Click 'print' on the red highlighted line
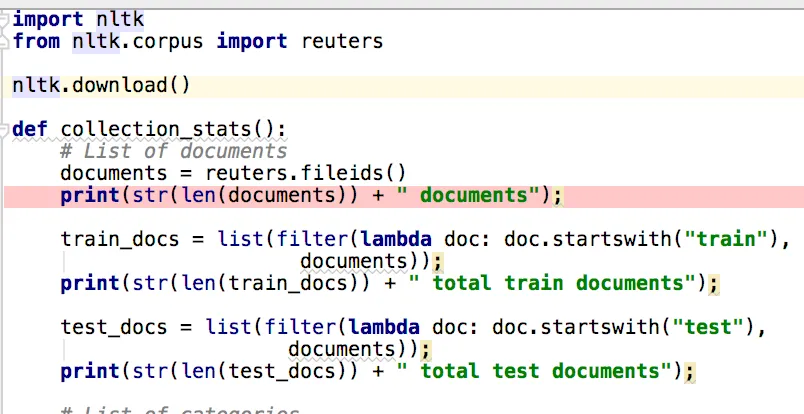 click(x=90, y=195)
